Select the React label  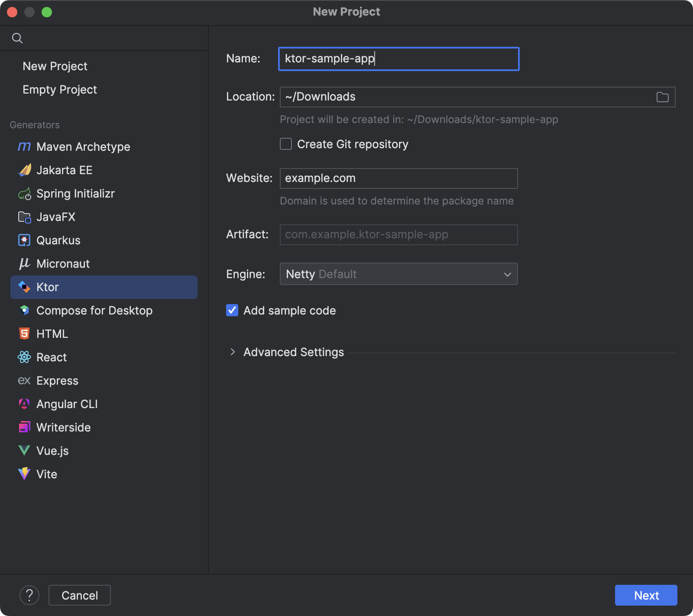[x=52, y=357]
